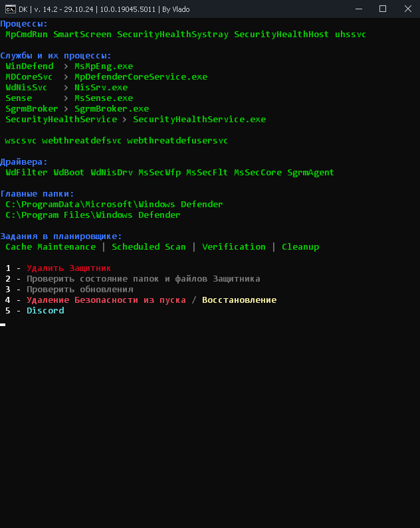Click the MsSecCore driver name
The width and height of the screenshot is (420, 528).
(x=258, y=173)
